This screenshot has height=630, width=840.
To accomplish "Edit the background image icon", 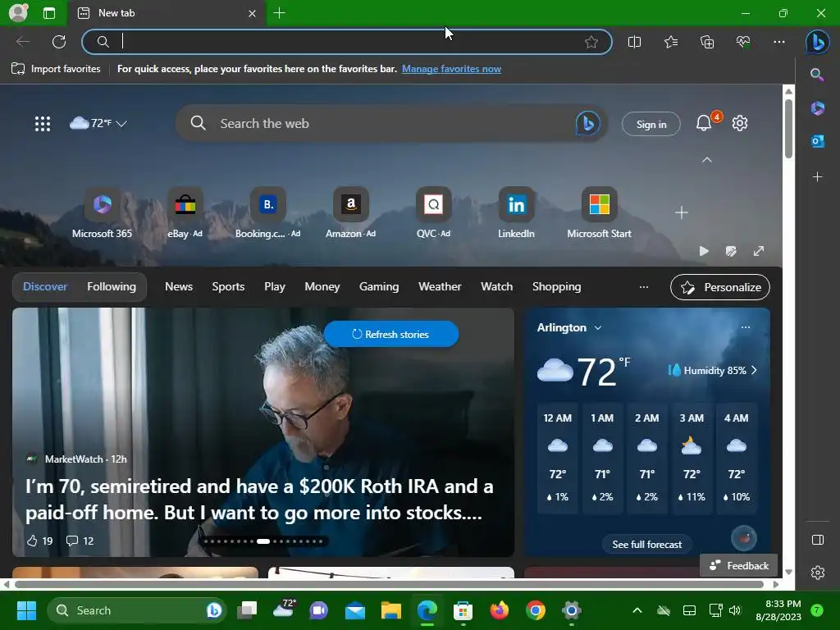I will coord(731,251).
